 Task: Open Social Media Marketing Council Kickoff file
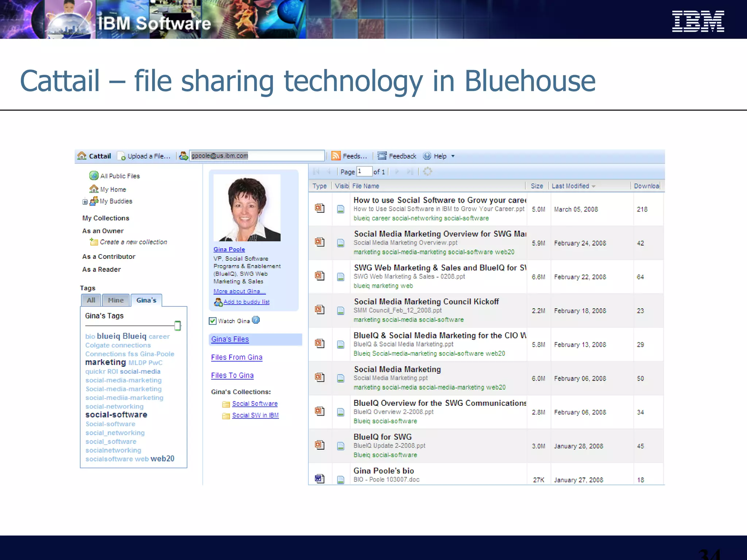click(426, 302)
